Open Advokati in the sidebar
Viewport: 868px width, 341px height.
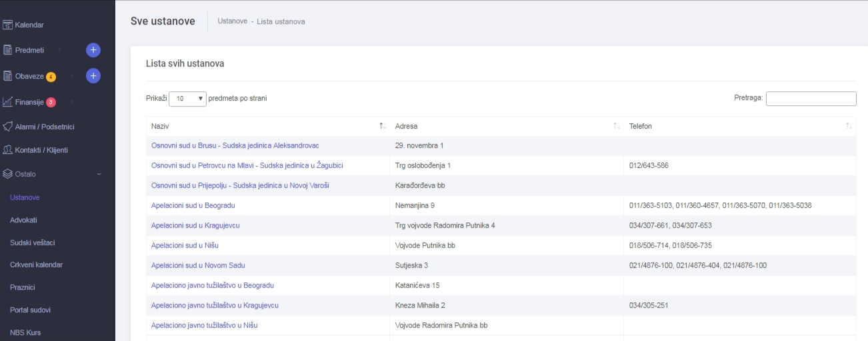23,220
